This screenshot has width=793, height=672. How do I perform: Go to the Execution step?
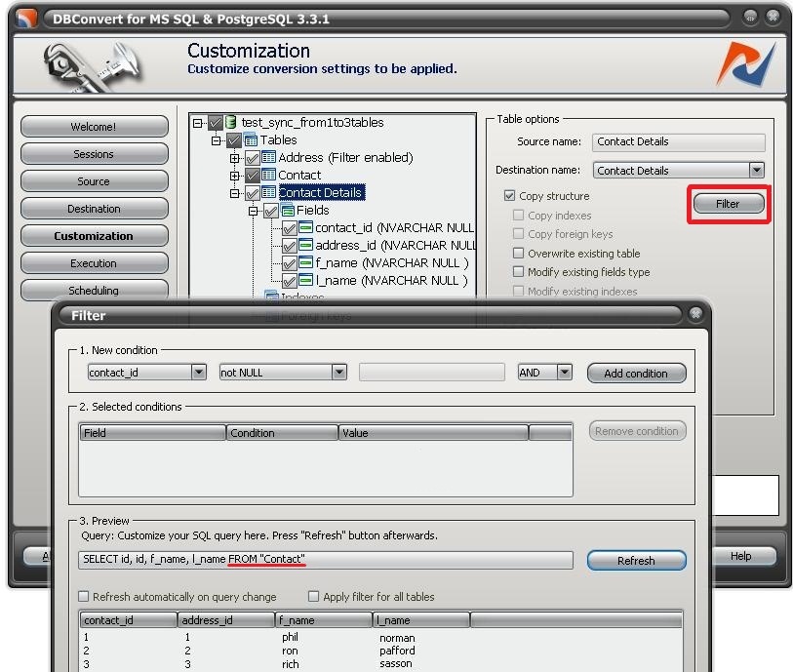[94, 263]
